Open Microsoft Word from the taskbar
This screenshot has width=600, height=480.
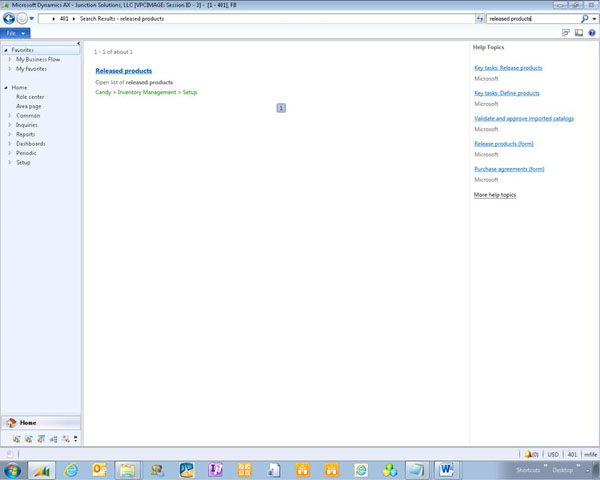coord(446,470)
